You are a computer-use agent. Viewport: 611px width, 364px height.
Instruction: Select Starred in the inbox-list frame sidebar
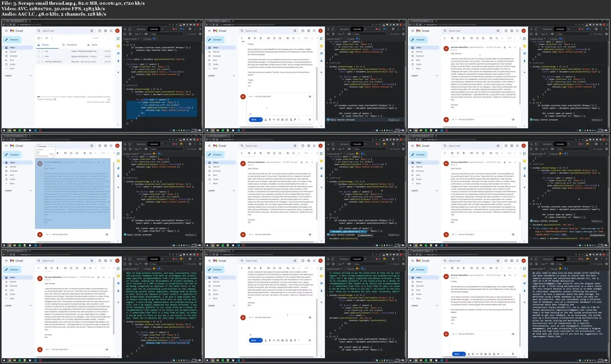pyautogui.click(x=13, y=52)
